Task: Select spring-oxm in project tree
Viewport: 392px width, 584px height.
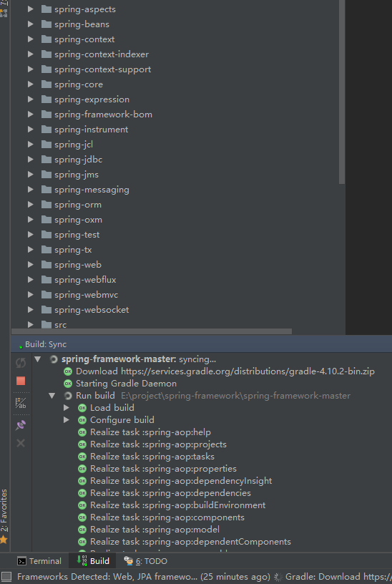Action: point(78,220)
